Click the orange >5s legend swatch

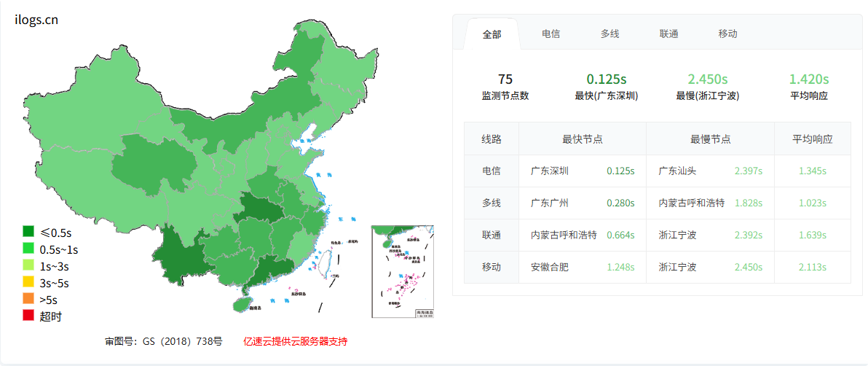[x=28, y=300]
